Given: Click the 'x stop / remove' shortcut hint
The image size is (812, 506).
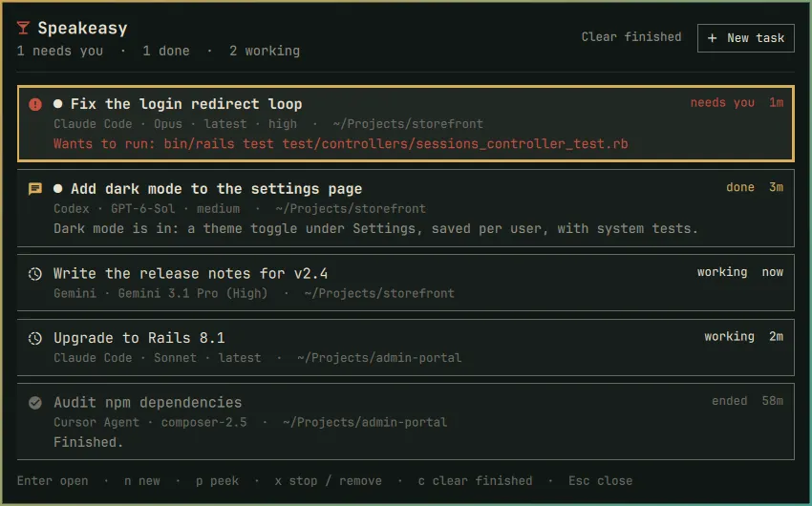Looking at the screenshot, I should [329, 481].
